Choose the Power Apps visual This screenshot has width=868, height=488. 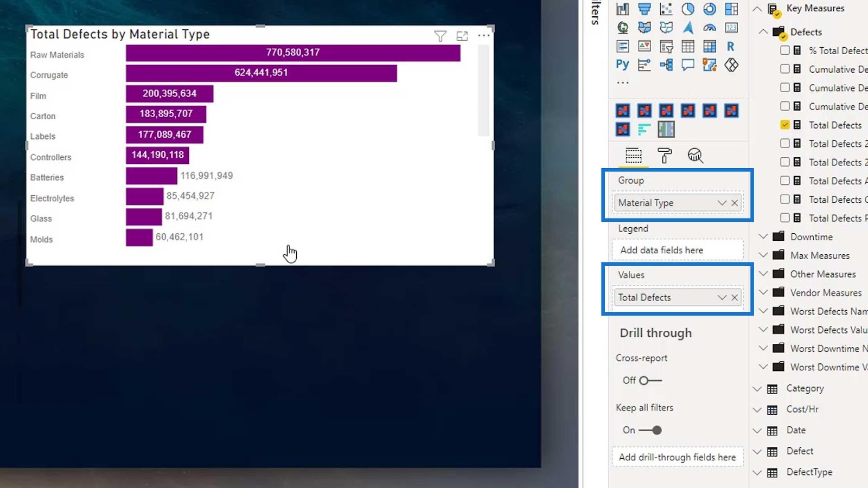[731, 65]
